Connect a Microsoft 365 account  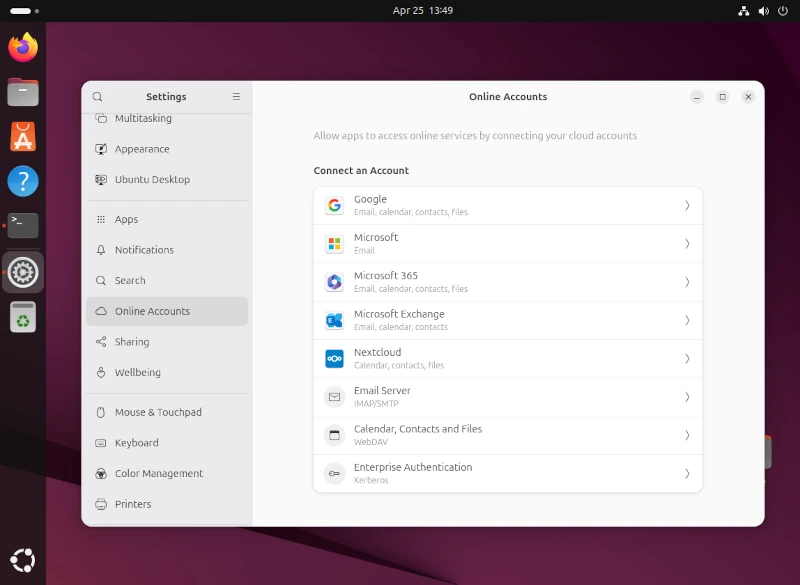(x=508, y=282)
